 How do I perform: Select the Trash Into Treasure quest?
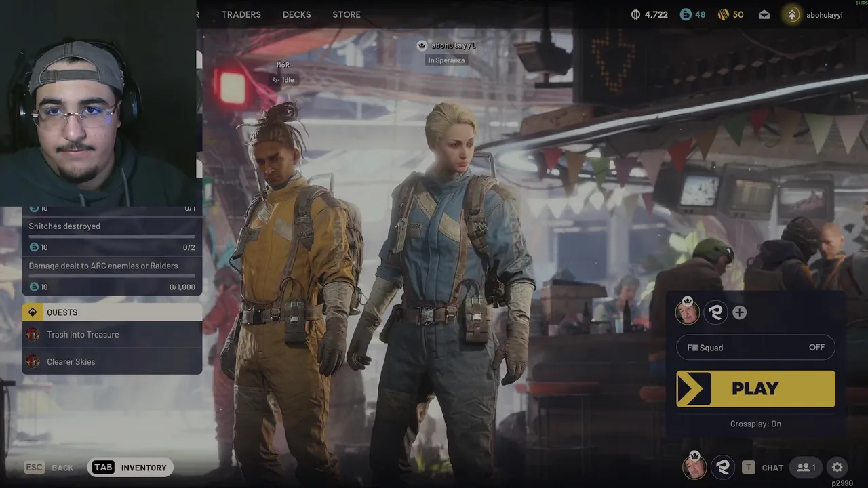[x=112, y=335]
